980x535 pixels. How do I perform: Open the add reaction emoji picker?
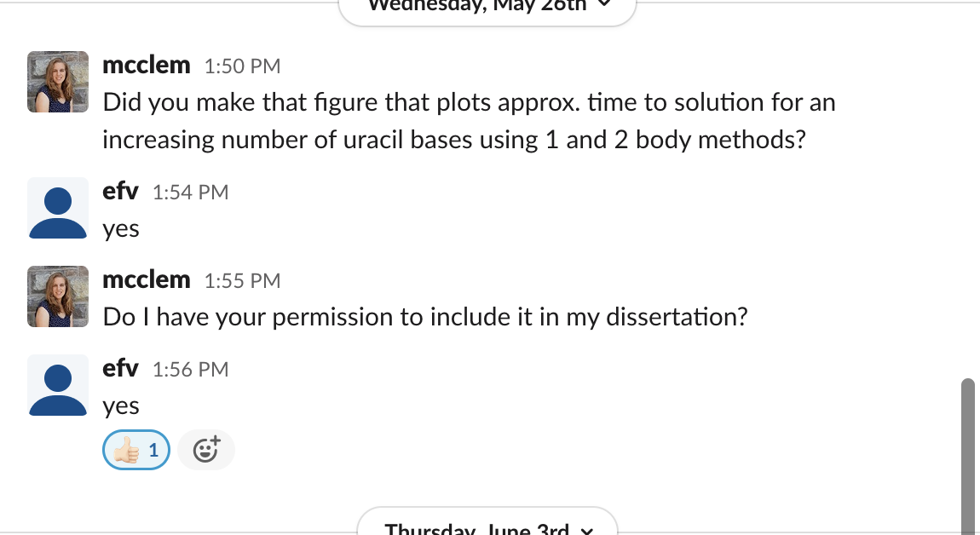[x=206, y=450]
